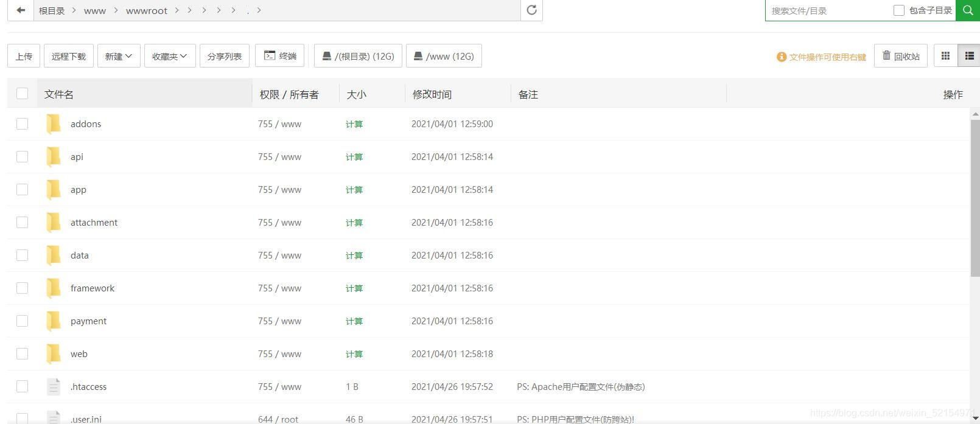Screen dimensions: 980x424
Task: Click the orange right-click tip info icon
Action: (x=782, y=57)
